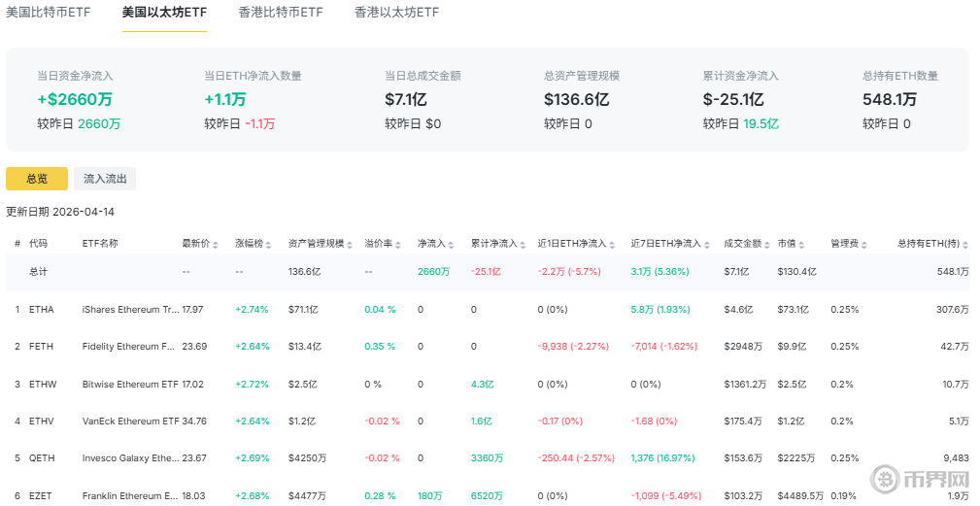The height and width of the screenshot is (506, 980).
Task: Click FETH 1-day inflow -9,938 (-2.27%)
Action: [x=573, y=346]
